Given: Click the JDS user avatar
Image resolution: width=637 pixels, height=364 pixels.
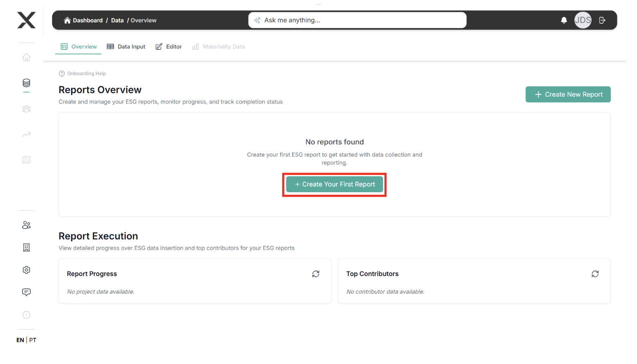Looking at the screenshot, I should tap(583, 20).
